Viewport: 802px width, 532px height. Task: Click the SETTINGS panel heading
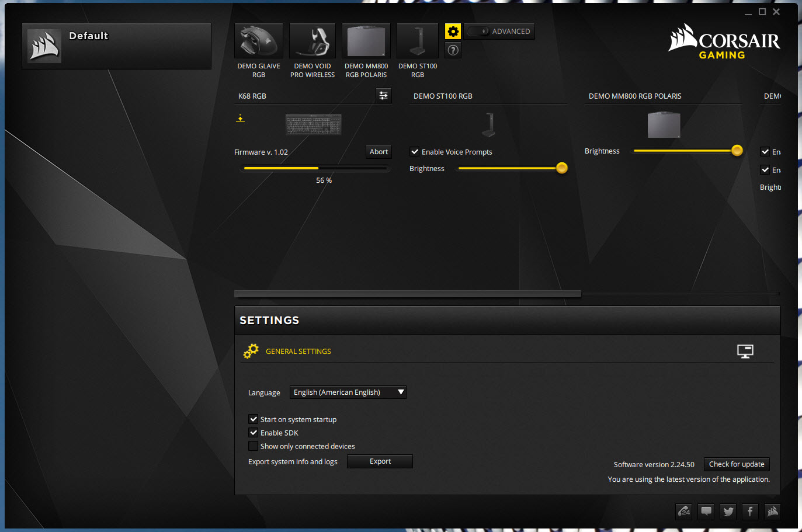point(269,320)
